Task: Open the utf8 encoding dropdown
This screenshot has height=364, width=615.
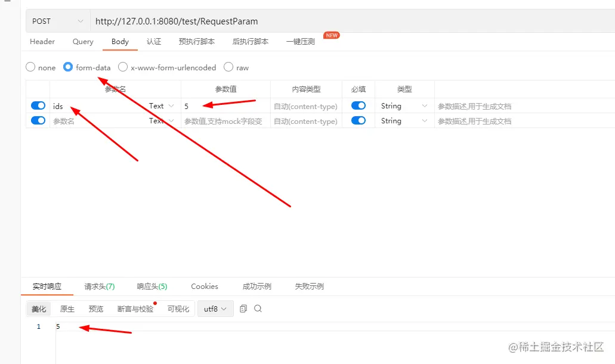Action: tap(215, 309)
